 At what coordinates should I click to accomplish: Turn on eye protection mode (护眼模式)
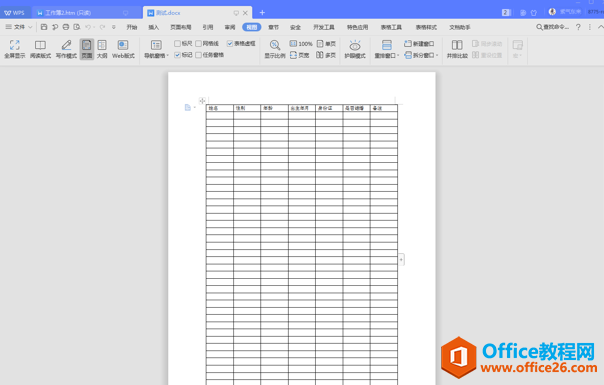[x=355, y=49]
